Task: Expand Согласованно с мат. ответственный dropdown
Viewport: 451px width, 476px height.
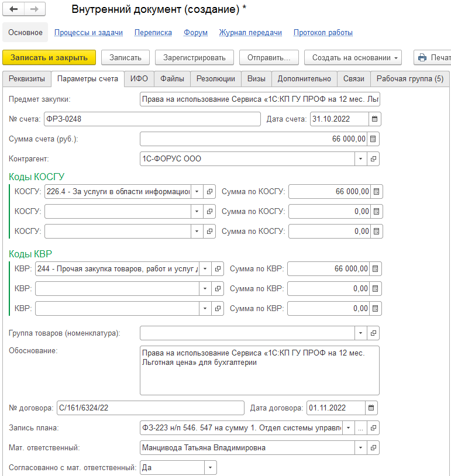Action: pos(210,467)
